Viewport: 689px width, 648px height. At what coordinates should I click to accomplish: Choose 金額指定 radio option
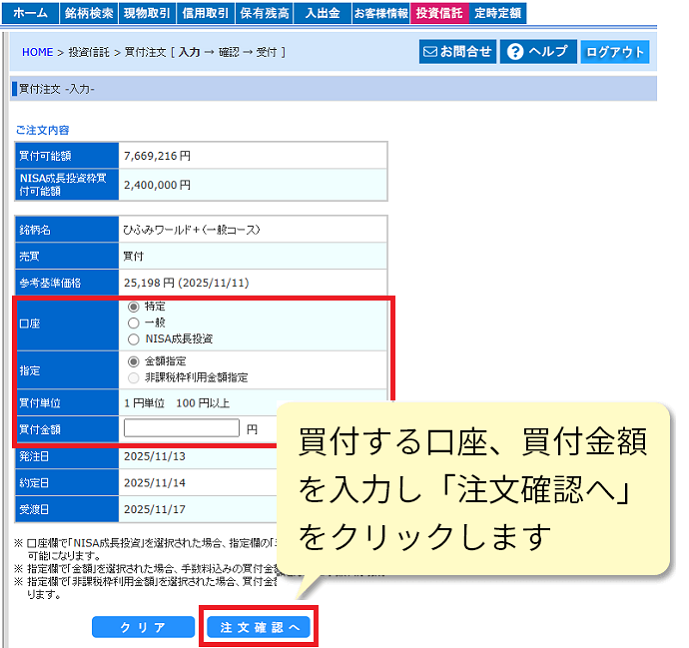pyautogui.click(x=134, y=361)
